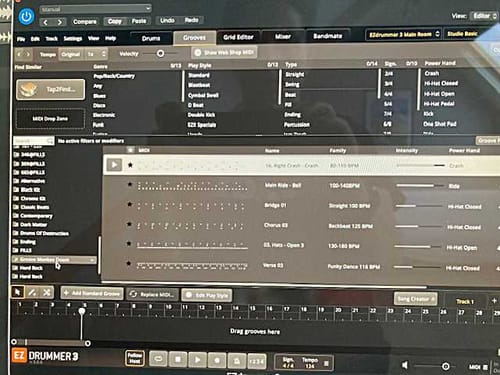Click the Undo button
The width and height of the screenshot is (500, 375).
click(167, 20)
